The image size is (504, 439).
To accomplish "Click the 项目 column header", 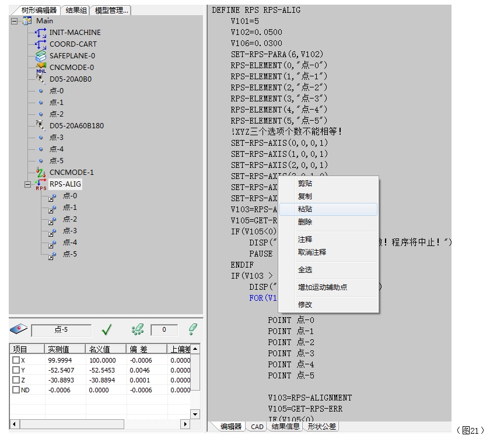I will pos(27,349).
